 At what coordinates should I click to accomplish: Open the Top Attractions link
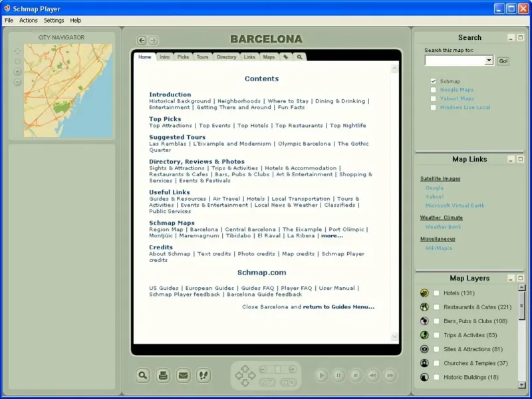click(x=170, y=126)
